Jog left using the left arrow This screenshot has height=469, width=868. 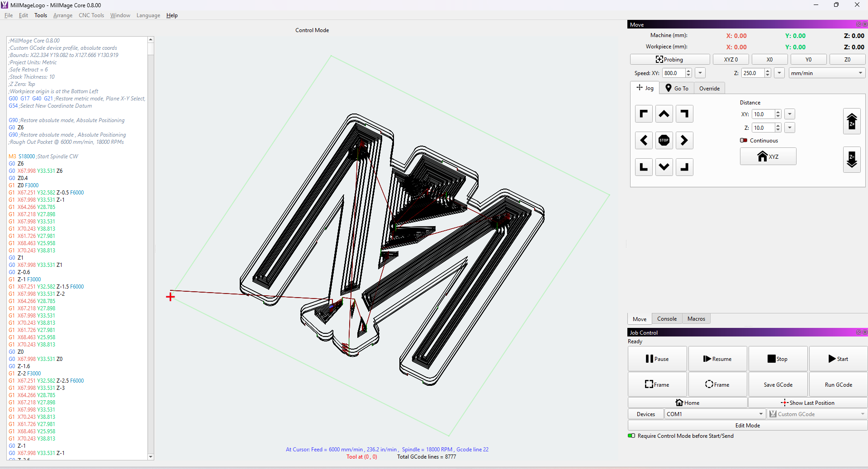(x=644, y=141)
